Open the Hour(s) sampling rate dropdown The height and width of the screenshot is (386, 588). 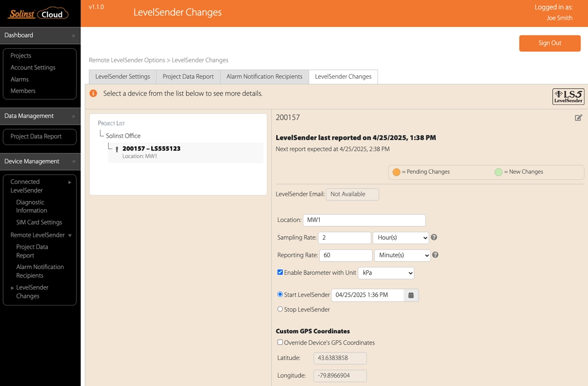tap(400, 237)
